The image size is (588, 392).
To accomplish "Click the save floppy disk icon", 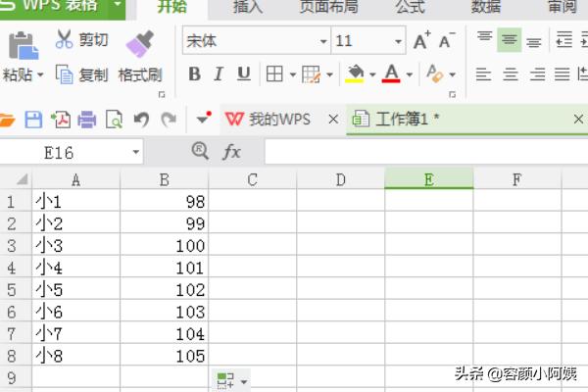I will coord(33,120).
